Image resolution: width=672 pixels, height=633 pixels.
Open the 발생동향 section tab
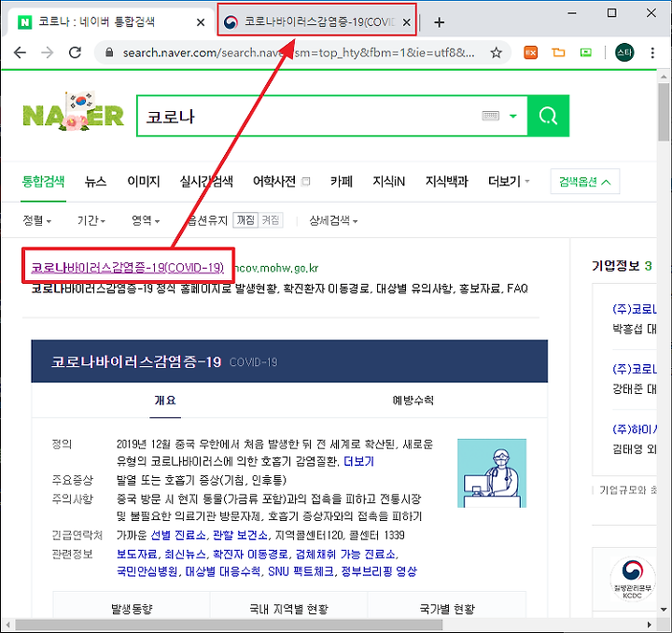click(x=132, y=609)
